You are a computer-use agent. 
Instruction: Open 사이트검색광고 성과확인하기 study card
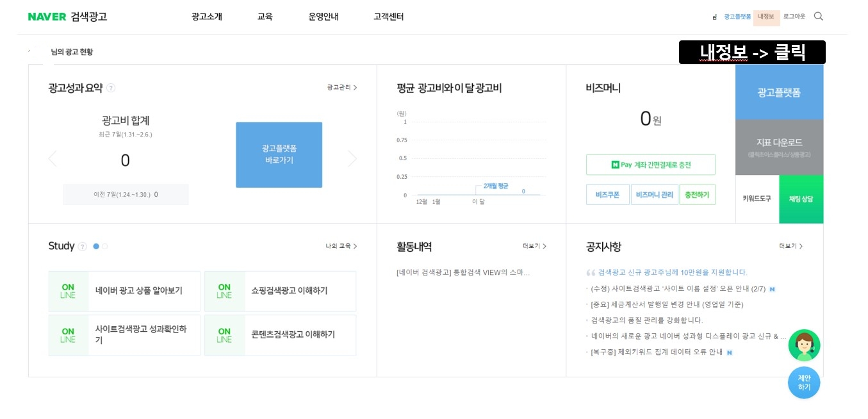(x=124, y=335)
